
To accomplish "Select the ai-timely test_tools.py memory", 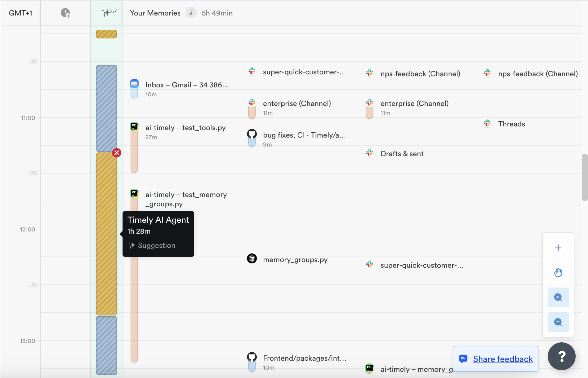I will [x=185, y=128].
